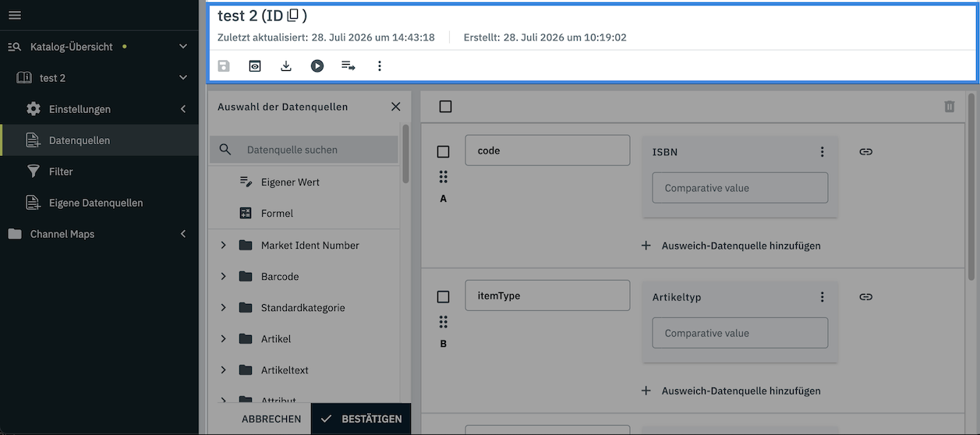Focus the Datenquelle suchen search field
The width and height of the screenshot is (980, 435).
(304, 150)
